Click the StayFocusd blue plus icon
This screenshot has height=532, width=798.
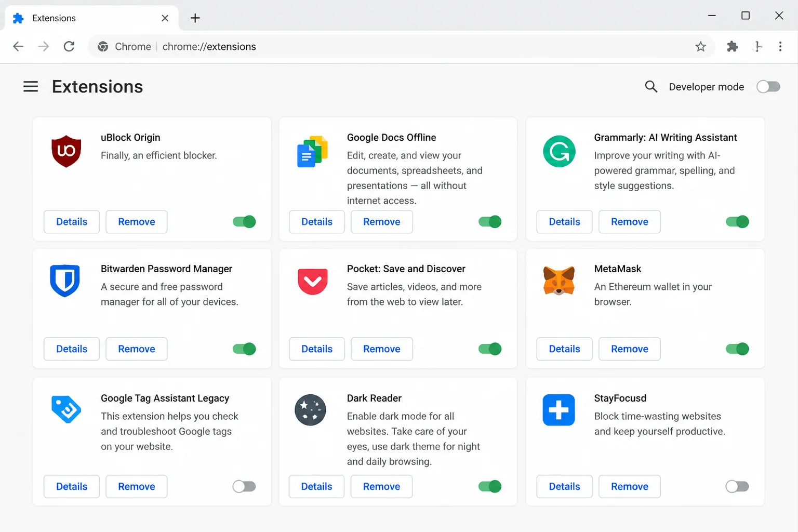pos(558,410)
